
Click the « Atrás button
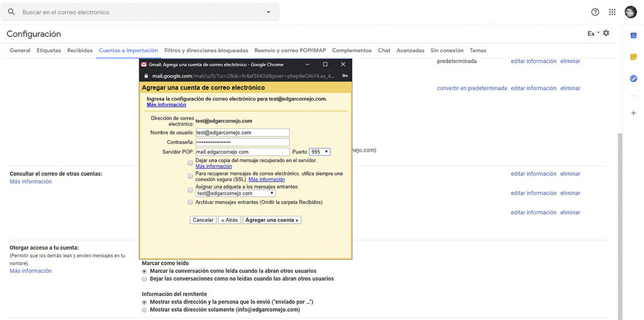pyautogui.click(x=229, y=220)
